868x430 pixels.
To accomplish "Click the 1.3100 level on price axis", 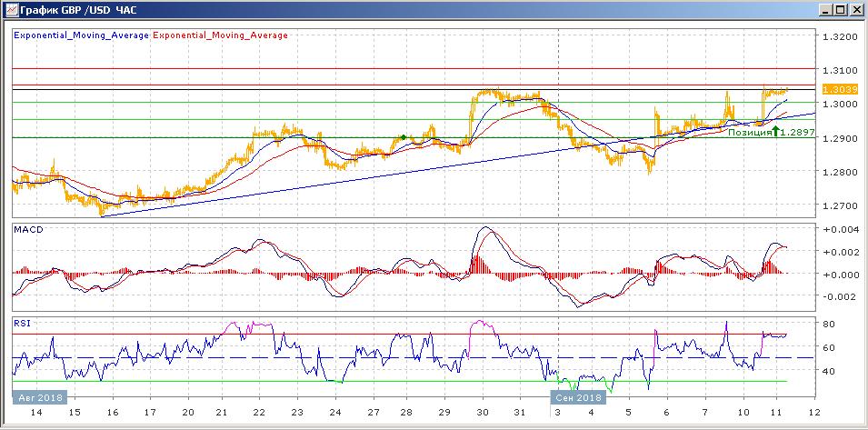I will (841, 70).
